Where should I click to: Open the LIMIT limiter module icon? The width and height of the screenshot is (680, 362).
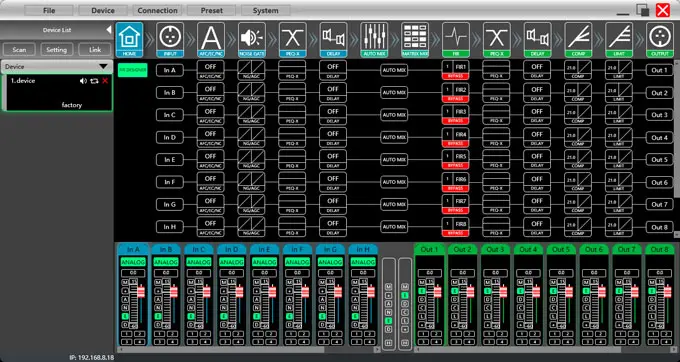(x=619, y=39)
